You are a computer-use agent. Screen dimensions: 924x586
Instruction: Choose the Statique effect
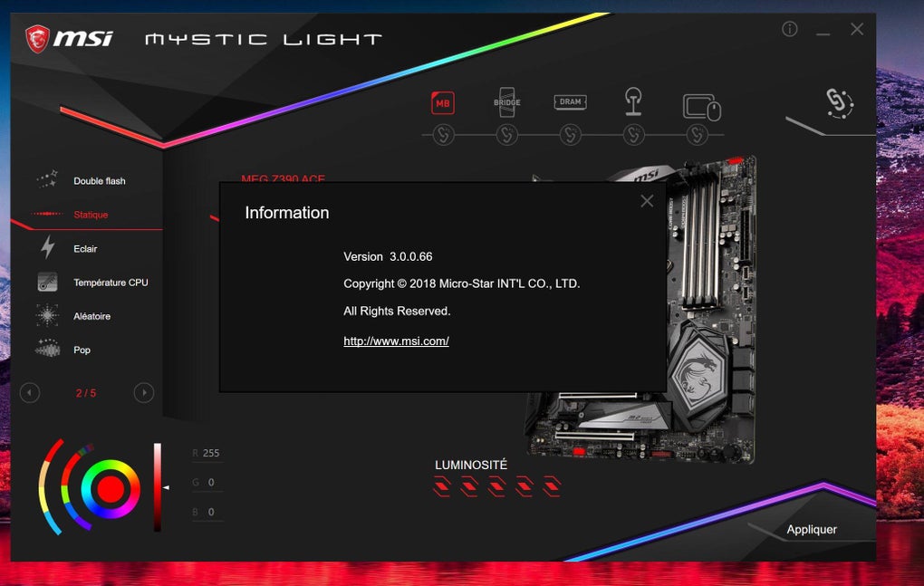91,215
